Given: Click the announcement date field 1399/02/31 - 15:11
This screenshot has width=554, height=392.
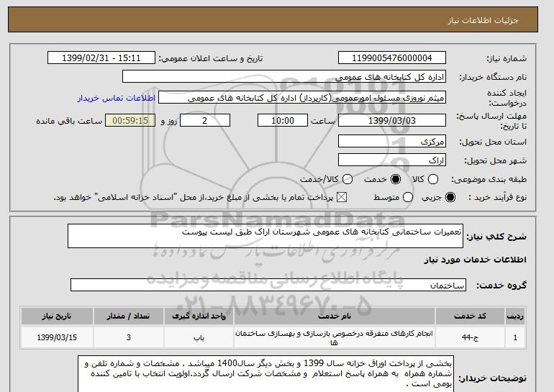Looking at the screenshot, I should click(x=101, y=58).
